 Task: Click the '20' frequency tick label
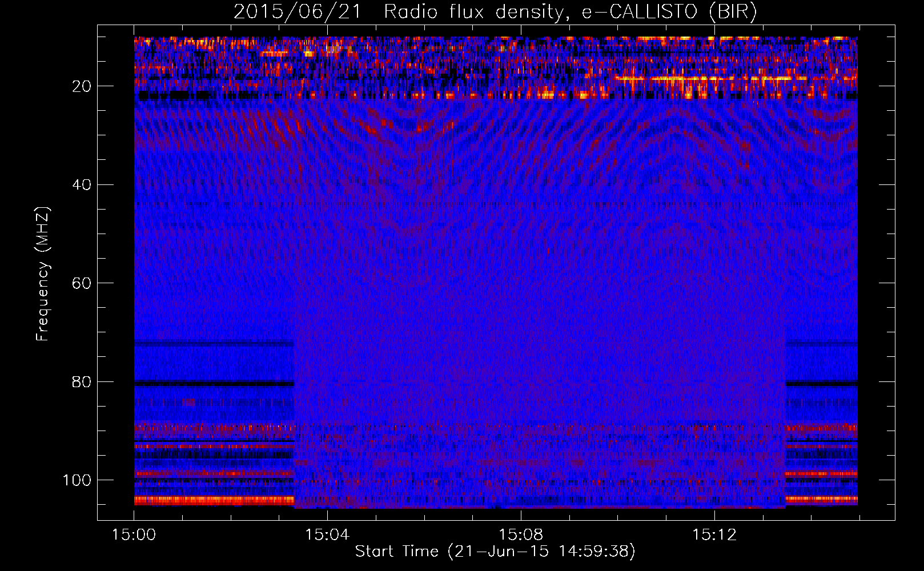[82, 86]
